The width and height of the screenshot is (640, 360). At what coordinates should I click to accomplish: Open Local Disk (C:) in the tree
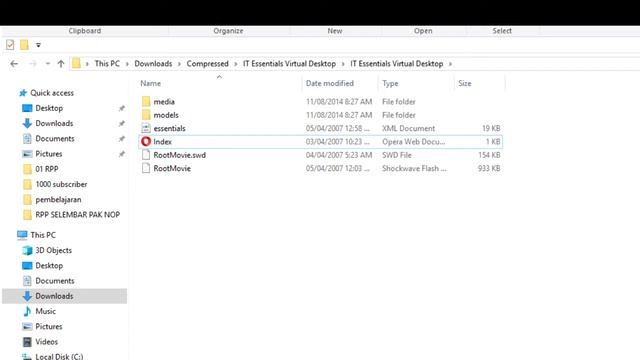[59, 356]
